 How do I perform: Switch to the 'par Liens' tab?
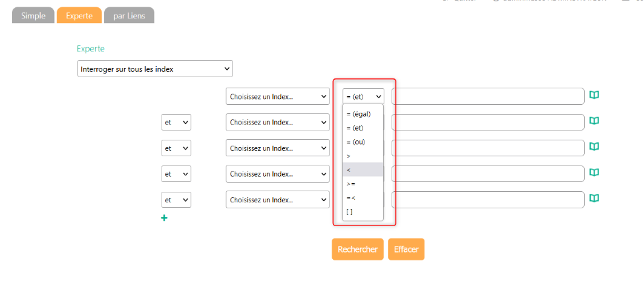(x=129, y=15)
